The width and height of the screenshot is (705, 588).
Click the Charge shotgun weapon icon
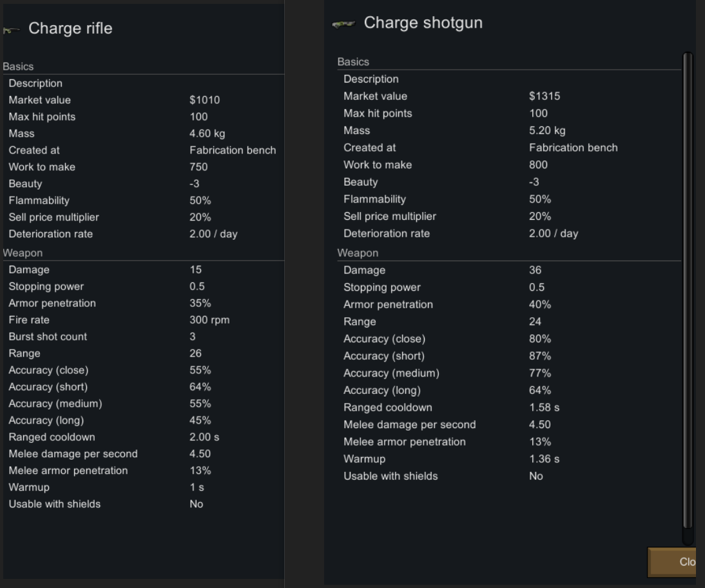(x=343, y=24)
